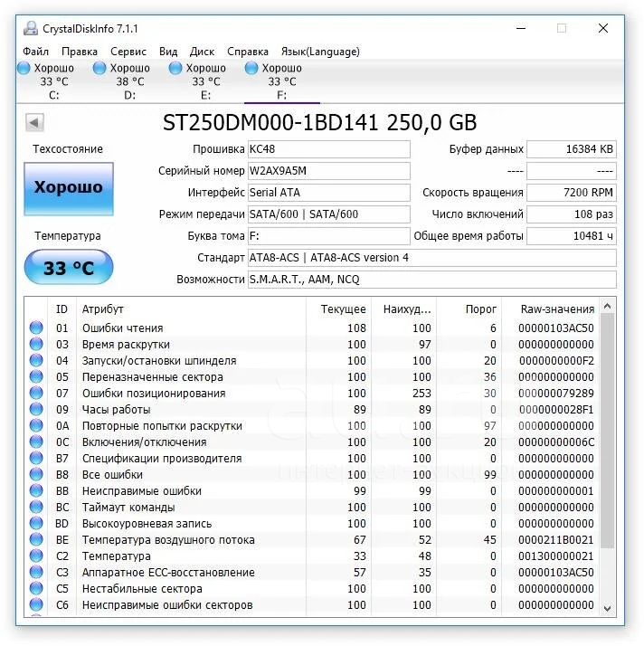Click the serial number field W2AX9A5M
Image resolution: width=644 pixels, height=646 pixels.
coord(328,171)
